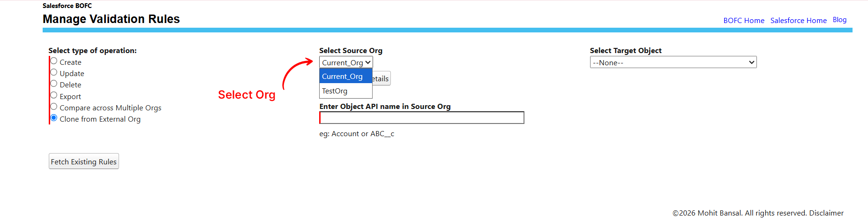Open the BOFC Home link
Viewport: 868px width, 224px height.
coord(744,21)
